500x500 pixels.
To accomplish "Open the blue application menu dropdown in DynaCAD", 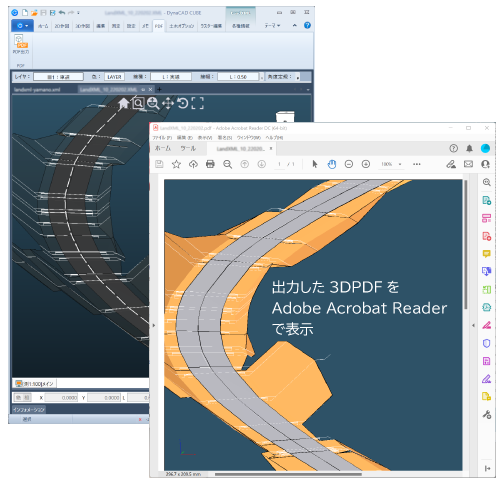I will (x=22, y=26).
